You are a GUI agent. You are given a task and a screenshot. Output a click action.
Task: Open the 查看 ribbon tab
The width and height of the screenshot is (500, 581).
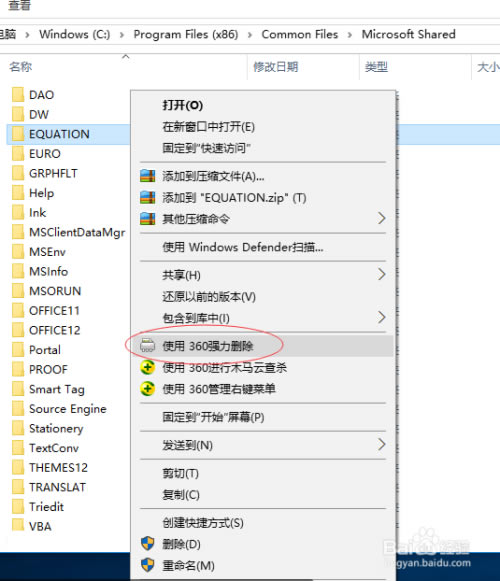click(x=19, y=5)
